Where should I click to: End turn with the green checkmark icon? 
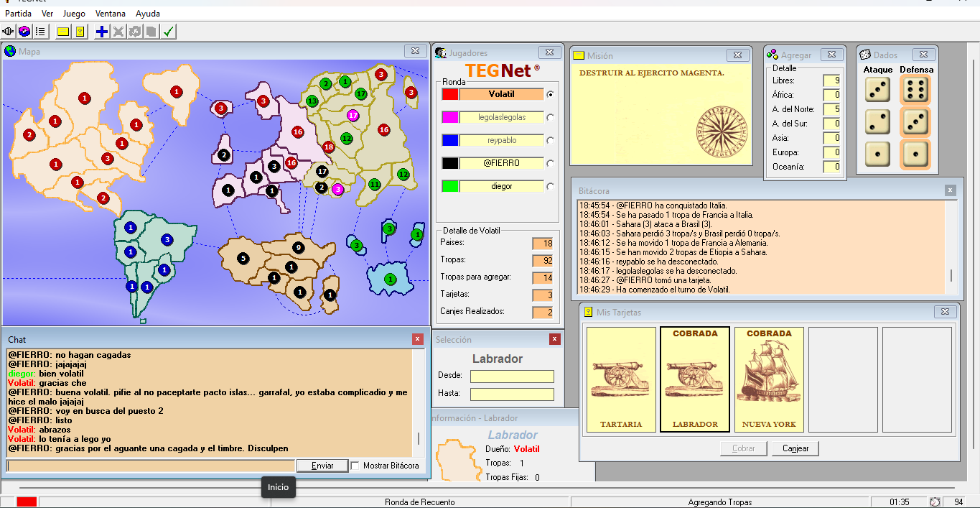pos(169,32)
